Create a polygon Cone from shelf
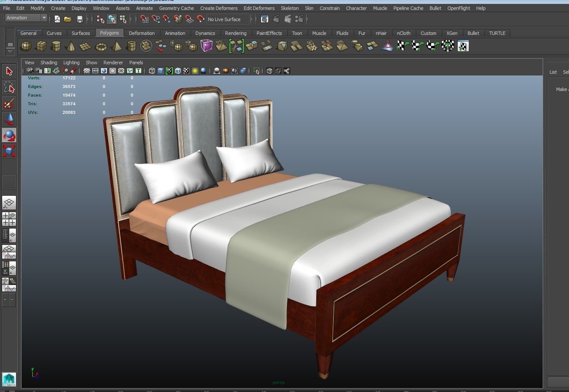The image size is (569, 392). click(x=71, y=46)
